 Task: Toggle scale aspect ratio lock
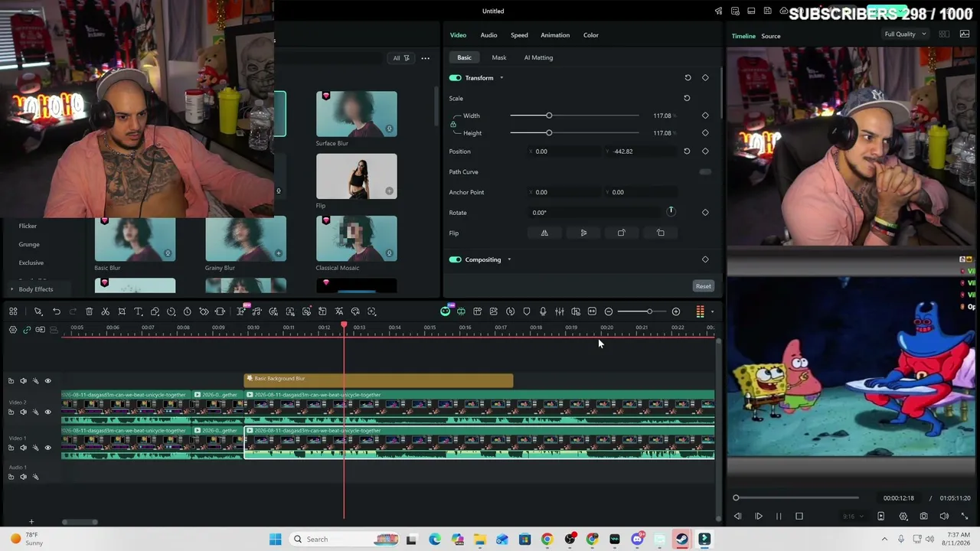point(453,124)
